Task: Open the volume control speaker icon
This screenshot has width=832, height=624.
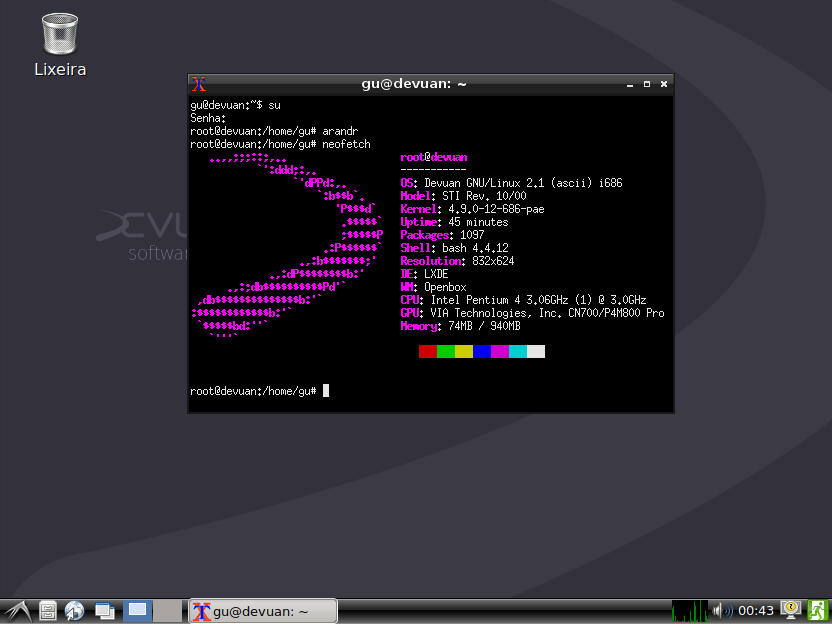Action: point(722,611)
